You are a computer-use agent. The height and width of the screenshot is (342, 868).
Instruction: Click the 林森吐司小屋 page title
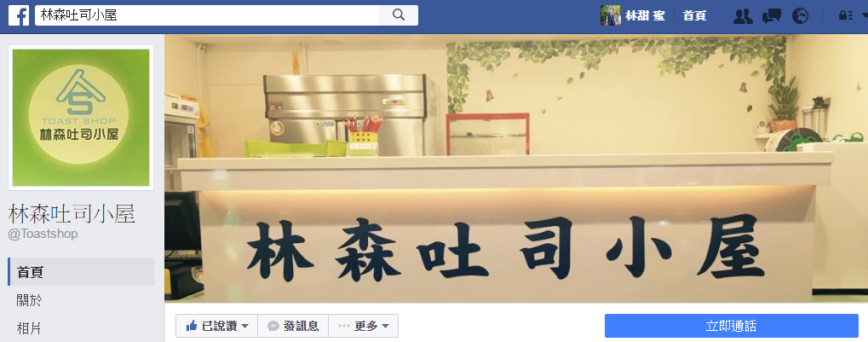pyautogui.click(x=72, y=214)
